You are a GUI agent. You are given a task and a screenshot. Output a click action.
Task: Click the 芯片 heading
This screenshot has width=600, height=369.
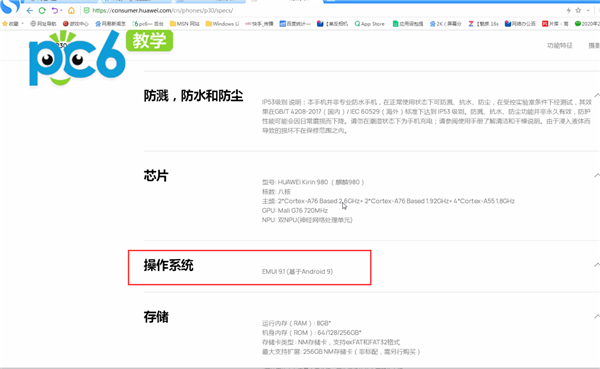[156, 176]
